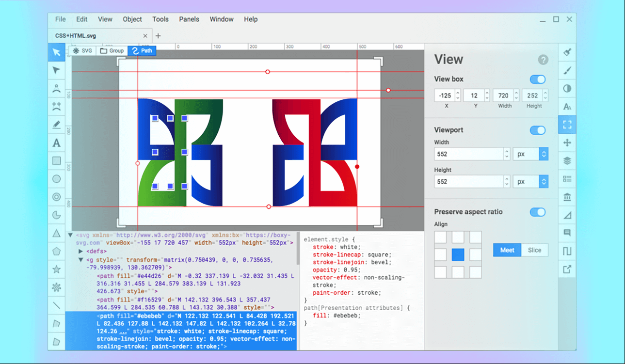Select the Edit (node) tool below the Transform arrow
This screenshot has width=625, height=364.
(x=57, y=71)
